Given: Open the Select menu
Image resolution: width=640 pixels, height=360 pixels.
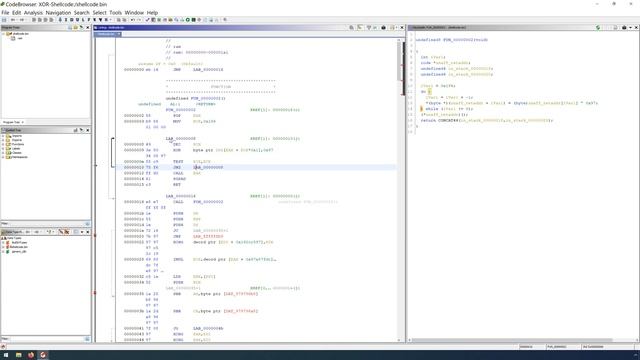Looking at the screenshot, I should click(99, 13).
